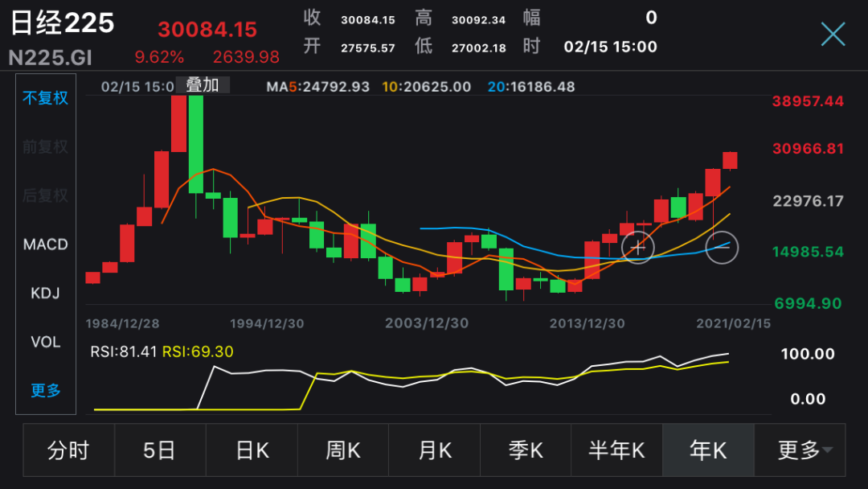Select the 年K yearly candlestick tab
This screenshot has height=489, width=868.
click(x=709, y=450)
